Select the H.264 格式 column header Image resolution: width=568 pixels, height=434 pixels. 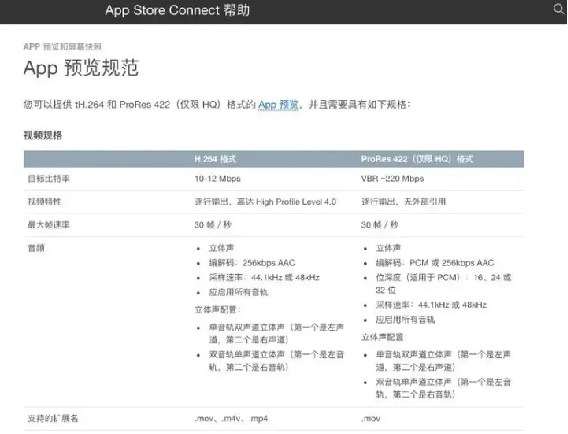215,159
